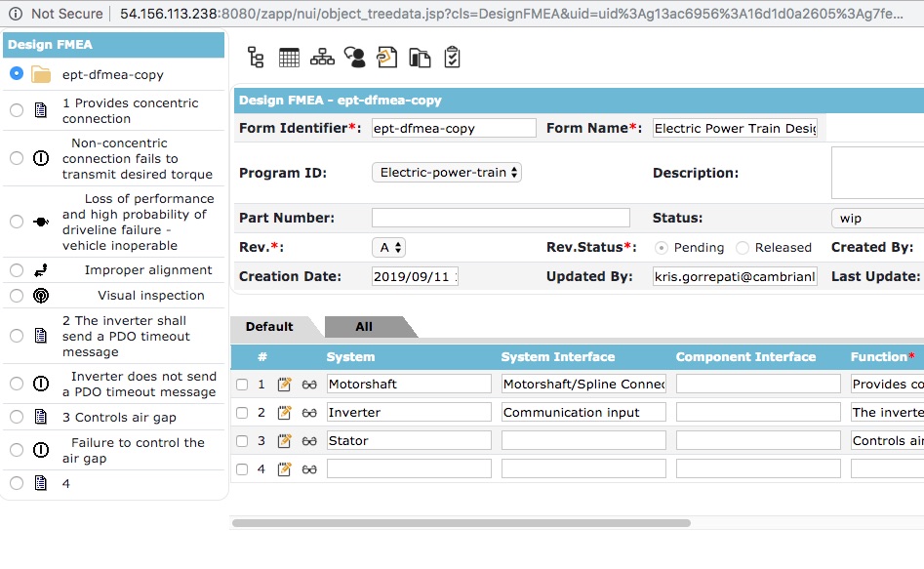This screenshot has width=924, height=569.
Task: Tick the checkbox for empty row 4
Action: click(x=242, y=469)
